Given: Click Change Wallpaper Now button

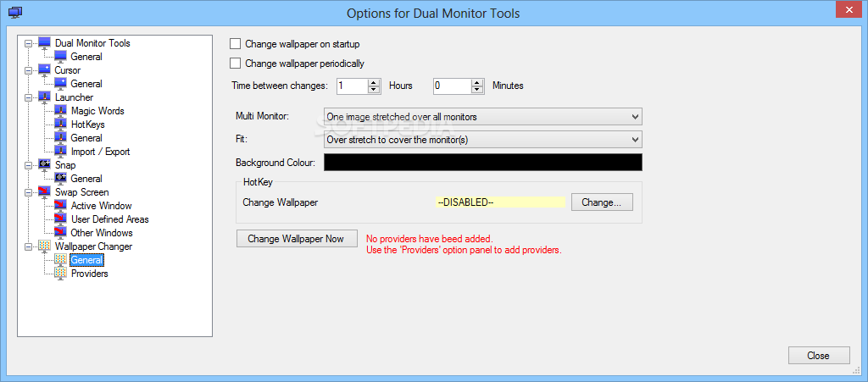Looking at the screenshot, I should click(x=297, y=239).
